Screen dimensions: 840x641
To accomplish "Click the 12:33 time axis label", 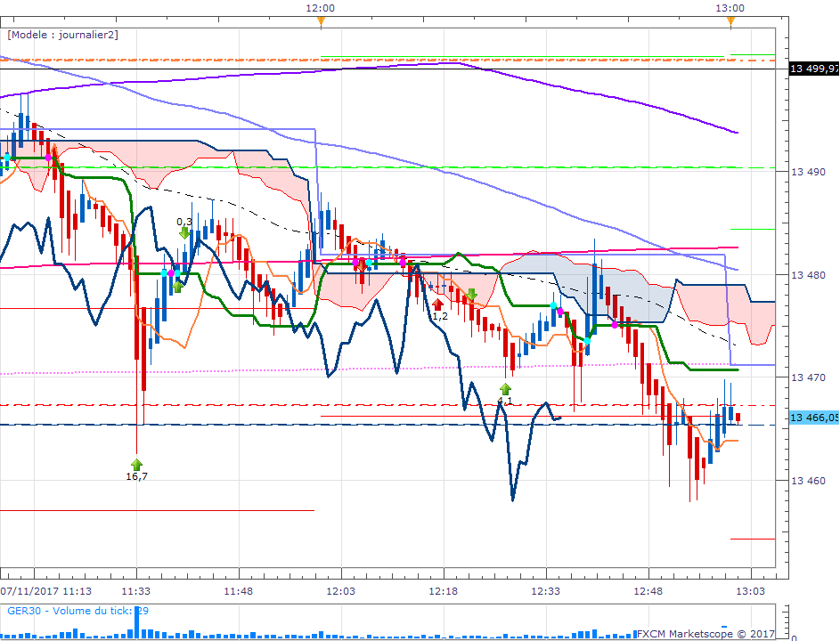I will [545, 591].
